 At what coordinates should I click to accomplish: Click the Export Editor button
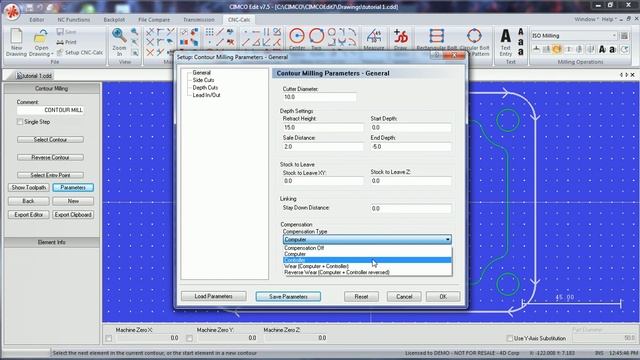point(29,215)
